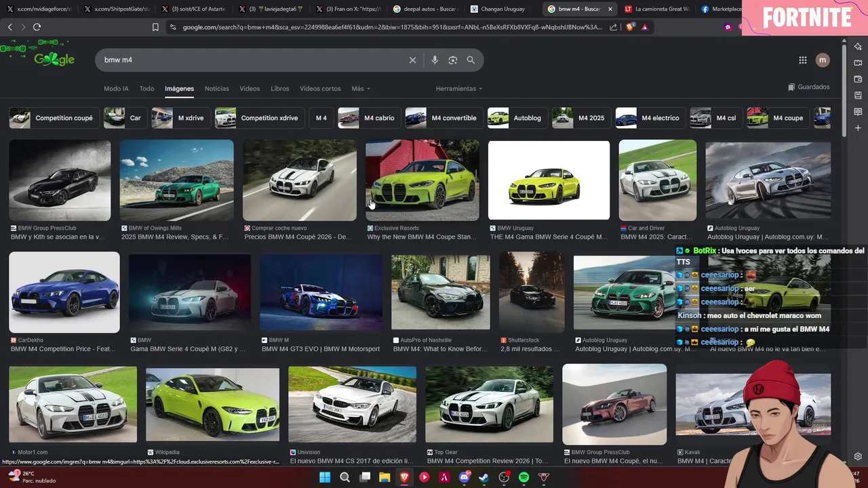Expand the Herramientas tools dropdown
Screen dimensions: 868x488
click(x=459, y=89)
